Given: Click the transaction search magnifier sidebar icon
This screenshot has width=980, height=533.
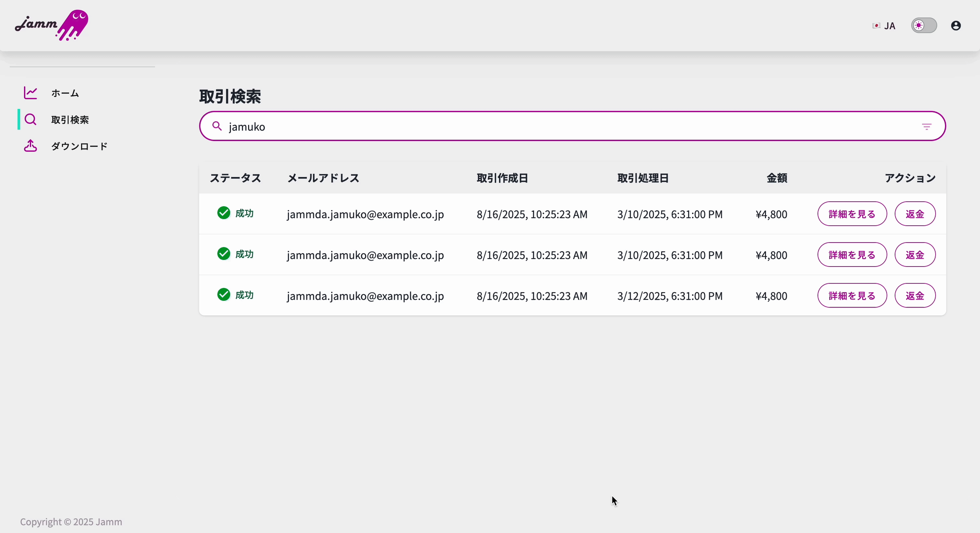Looking at the screenshot, I should tap(30, 119).
